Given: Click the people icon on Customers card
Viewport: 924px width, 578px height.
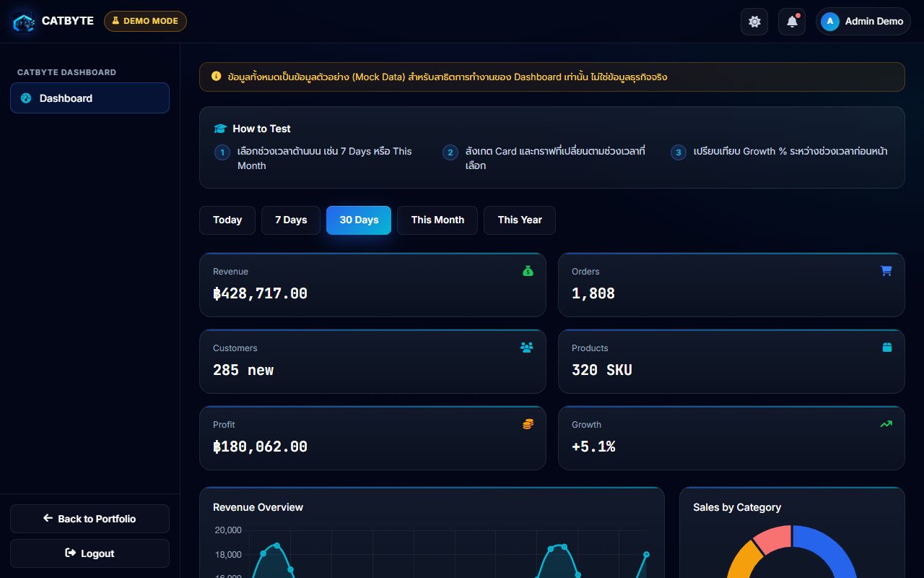Looking at the screenshot, I should click(527, 348).
